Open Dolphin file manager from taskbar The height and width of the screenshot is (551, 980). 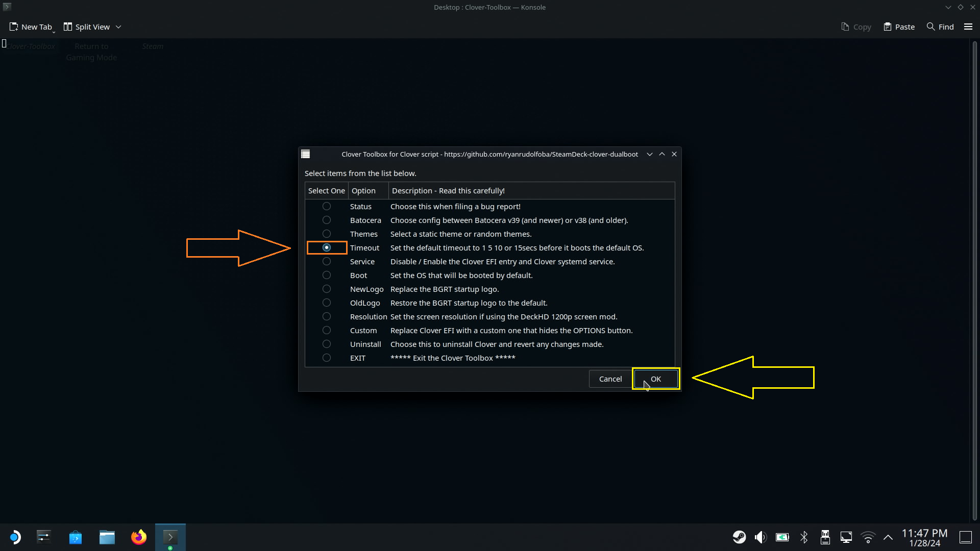pyautogui.click(x=107, y=537)
